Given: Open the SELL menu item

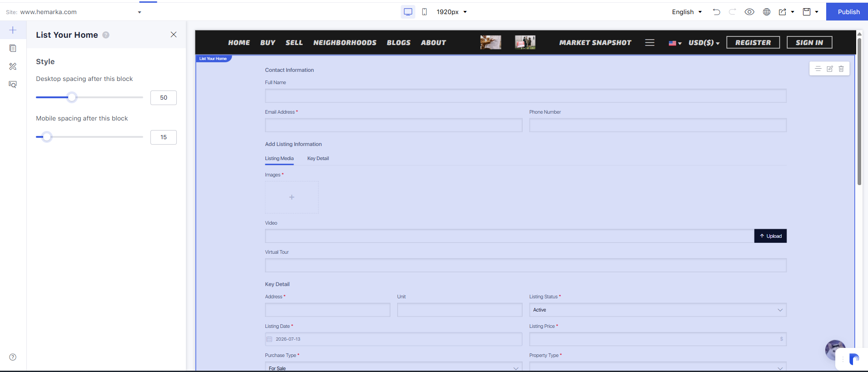Looking at the screenshot, I should point(294,43).
